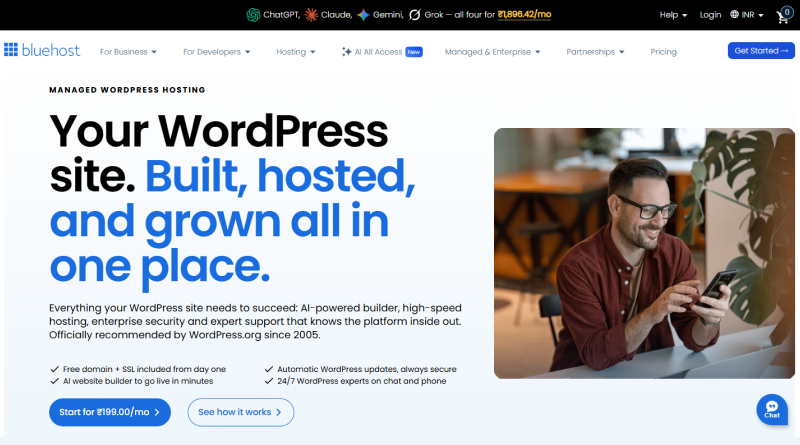Click 'Officially recommended by WordPress.org since 2005' text
Screen dimensions: 800x445
[x=185, y=335]
